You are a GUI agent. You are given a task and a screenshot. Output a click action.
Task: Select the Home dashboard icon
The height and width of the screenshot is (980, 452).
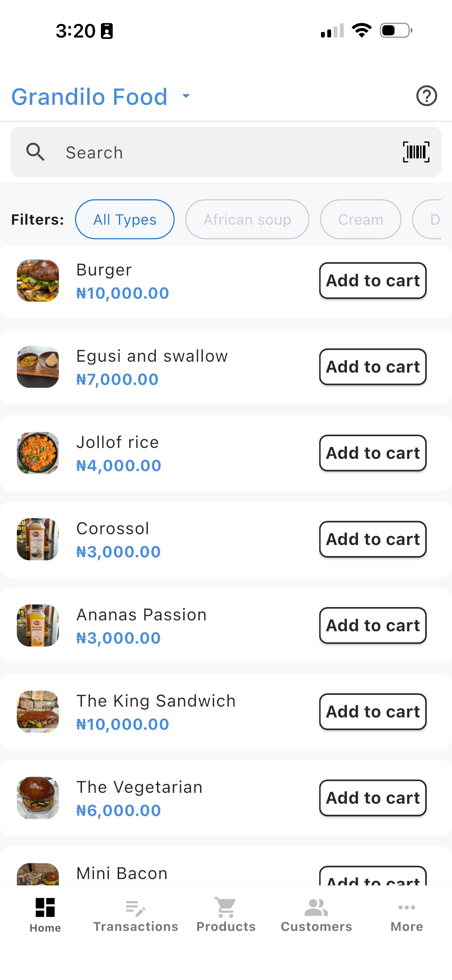(x=45, y=907)
